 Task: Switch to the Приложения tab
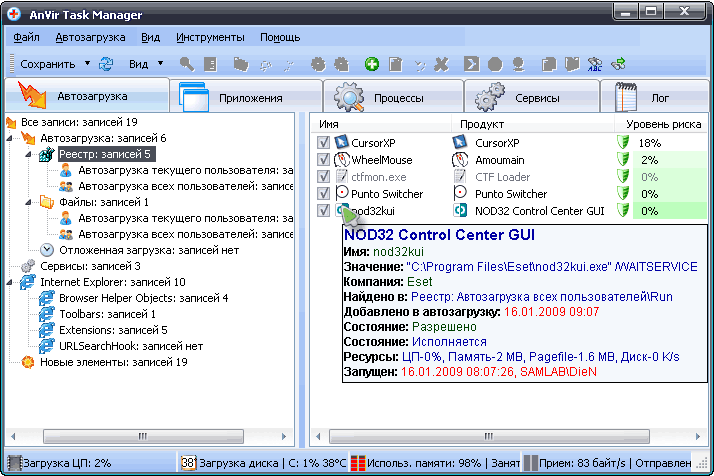[x=246, y=97]
